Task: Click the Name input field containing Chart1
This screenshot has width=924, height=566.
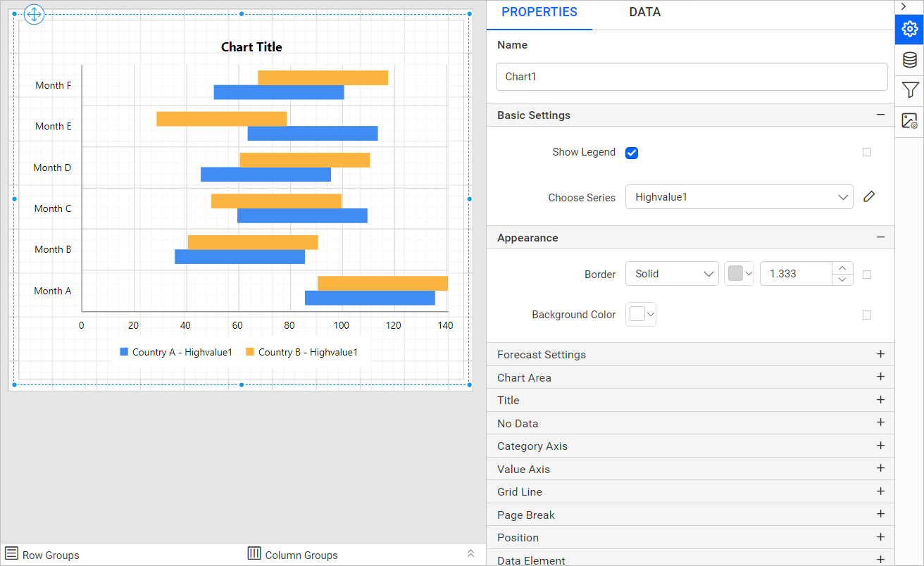Action: tap(691, 77)
